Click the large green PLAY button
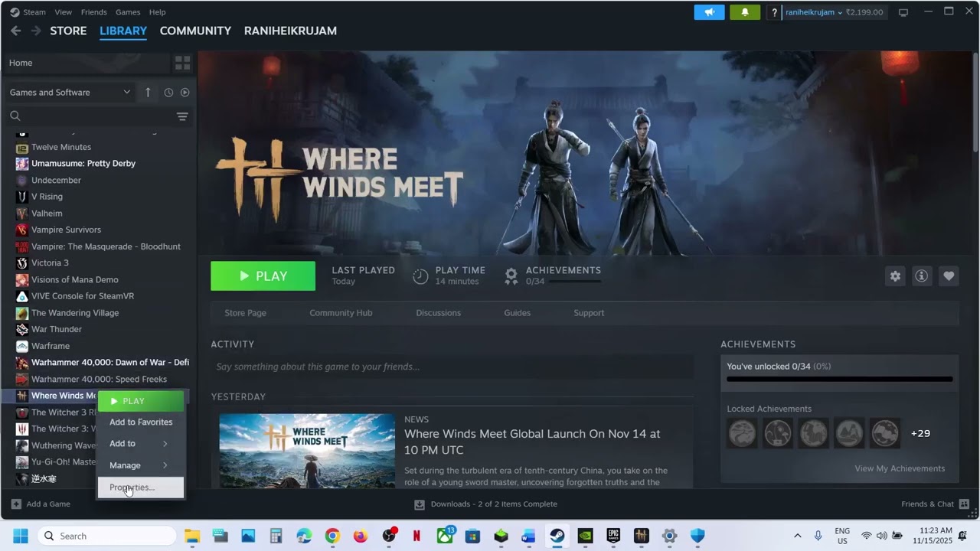The height and width of the screenshot is (551, 980). [263, 276]
